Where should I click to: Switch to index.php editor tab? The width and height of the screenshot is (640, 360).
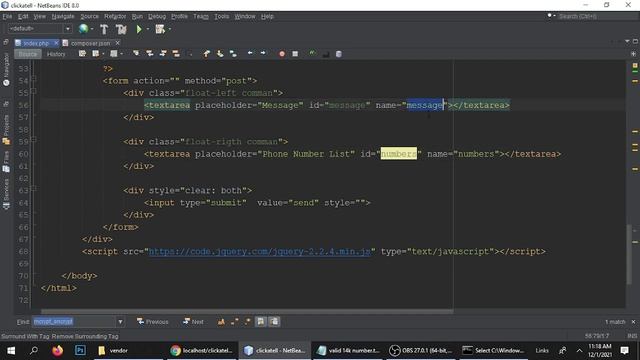[36, 43]
